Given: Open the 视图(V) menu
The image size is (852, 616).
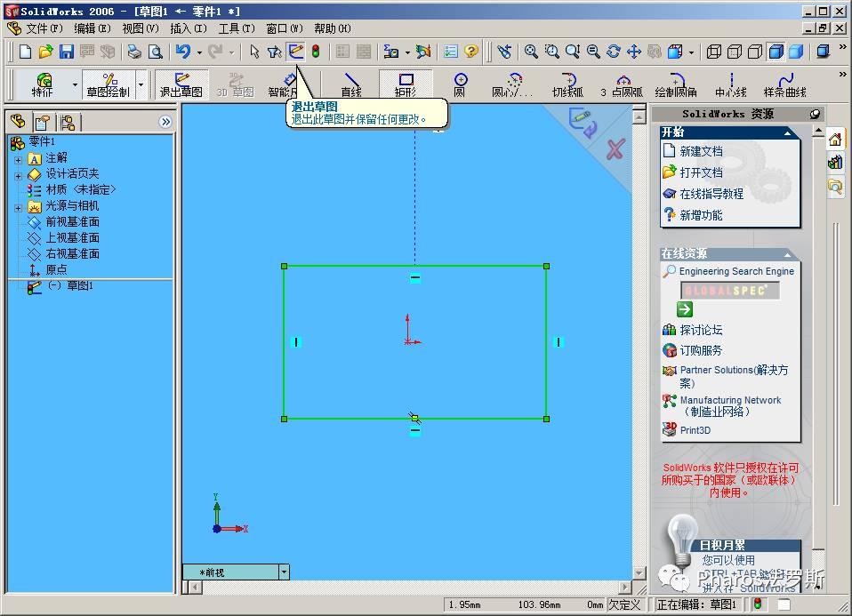Looking at the screenshot, I should point(141,28).
